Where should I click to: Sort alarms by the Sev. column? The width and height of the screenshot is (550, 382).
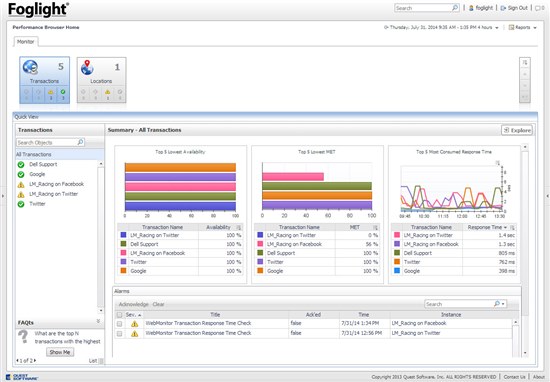(x=133, y=315)
